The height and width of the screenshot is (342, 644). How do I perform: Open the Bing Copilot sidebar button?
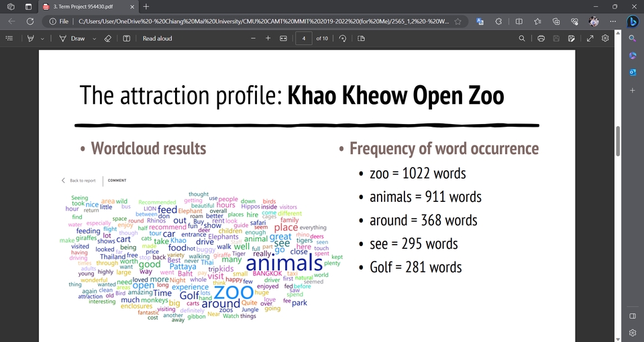[x=633, y=21]
